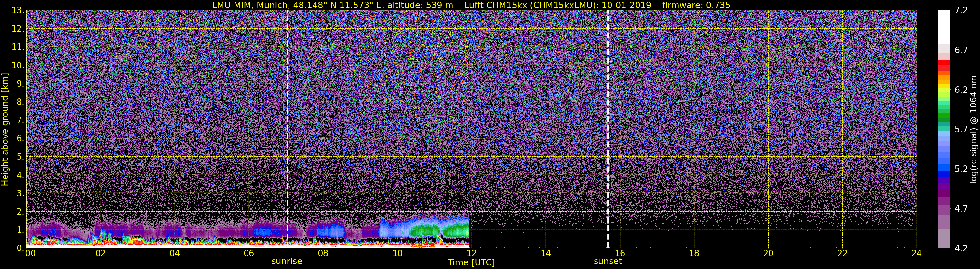980x269 pixels.
Task: Click the height tick label '4.'
Action: 20,175
